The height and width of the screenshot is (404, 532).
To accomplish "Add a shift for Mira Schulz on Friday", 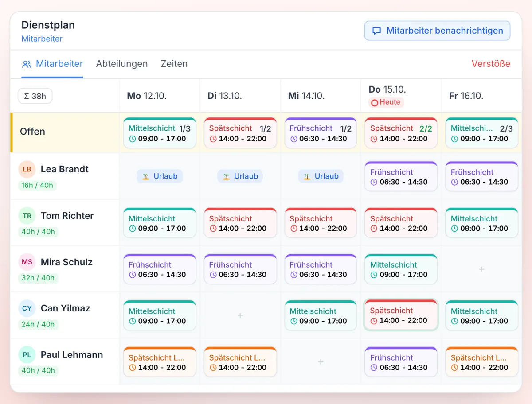I will 482,269.
